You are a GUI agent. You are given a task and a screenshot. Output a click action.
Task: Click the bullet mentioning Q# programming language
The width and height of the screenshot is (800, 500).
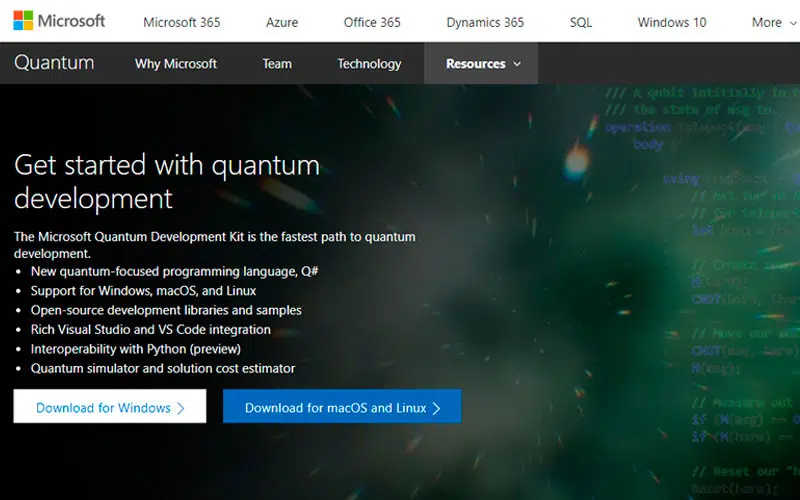174,271
